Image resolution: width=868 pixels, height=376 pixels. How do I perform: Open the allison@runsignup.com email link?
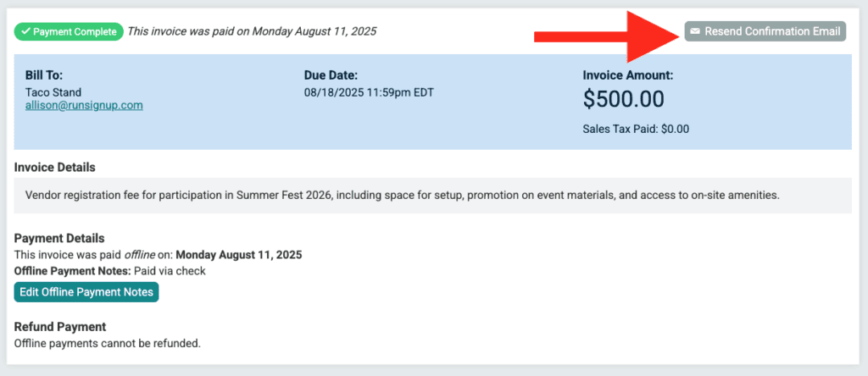pos(84,105)
